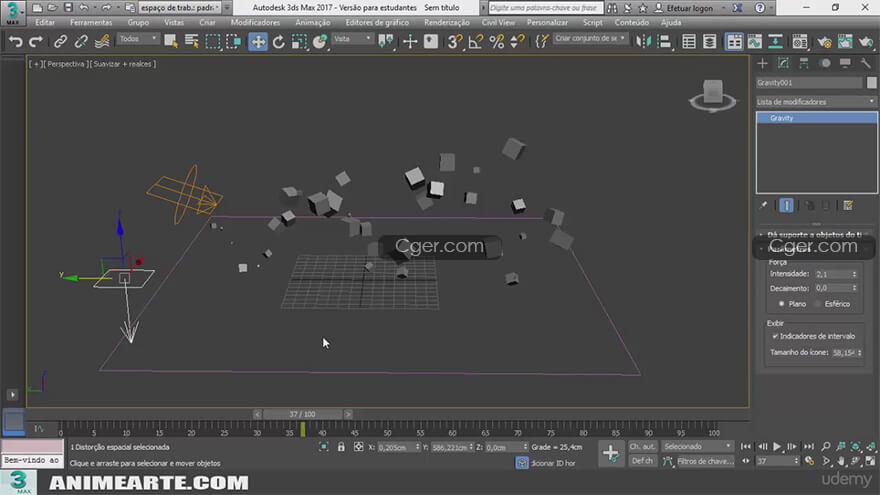Click the Render Production teapot icon
The width and height of the screenshot is (880, 495).
point(866,42)
